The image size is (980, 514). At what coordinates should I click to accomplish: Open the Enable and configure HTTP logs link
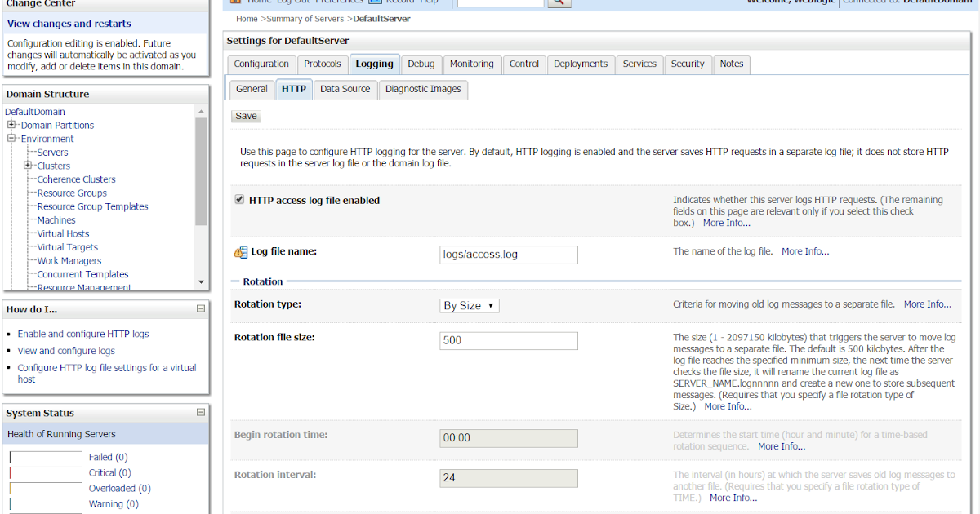pos(82,334)
